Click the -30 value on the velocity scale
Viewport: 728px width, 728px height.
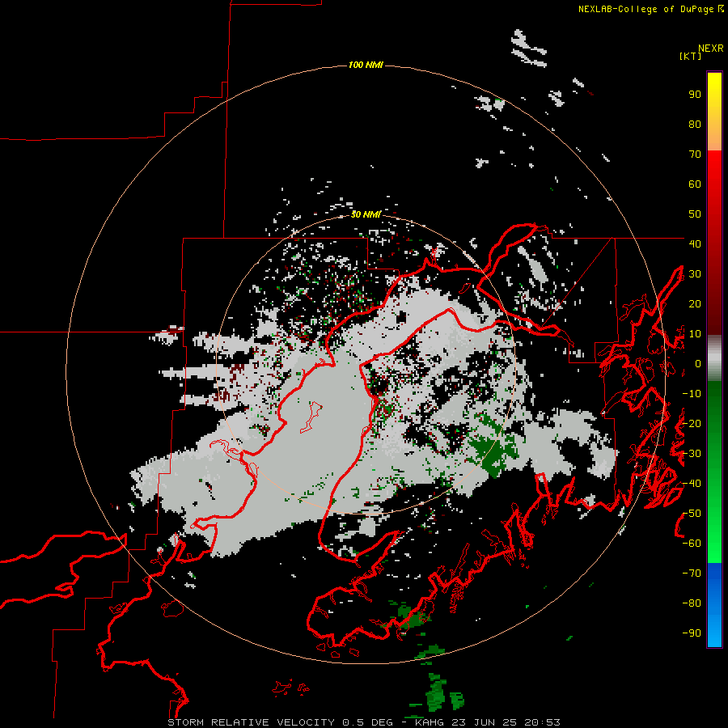[692, 454]
